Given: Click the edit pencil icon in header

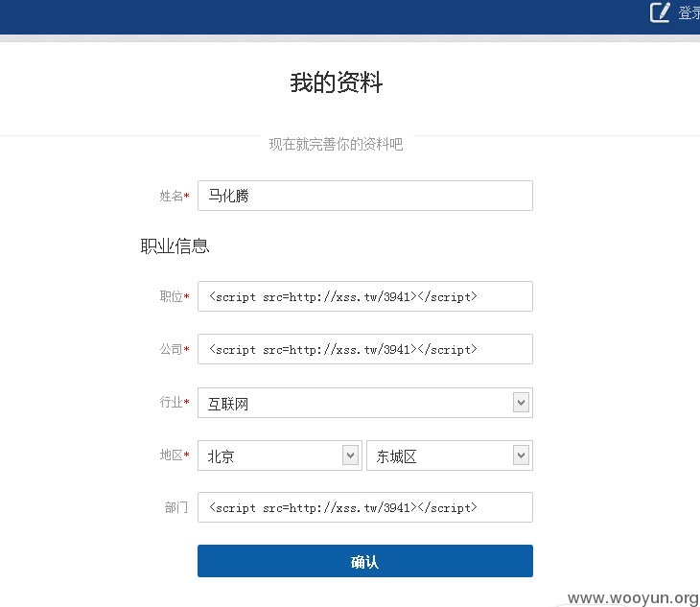Looking at the screenshot, I should click(x=660, y=12).
